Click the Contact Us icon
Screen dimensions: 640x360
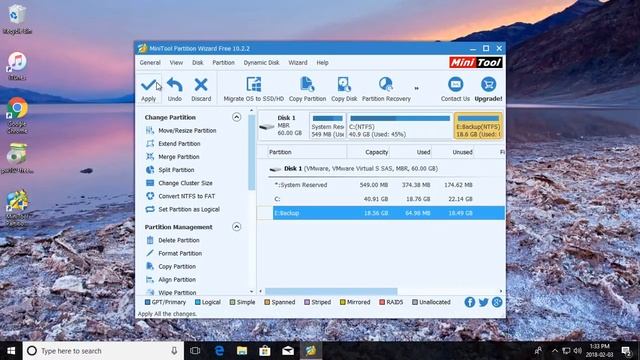(456, 84)
